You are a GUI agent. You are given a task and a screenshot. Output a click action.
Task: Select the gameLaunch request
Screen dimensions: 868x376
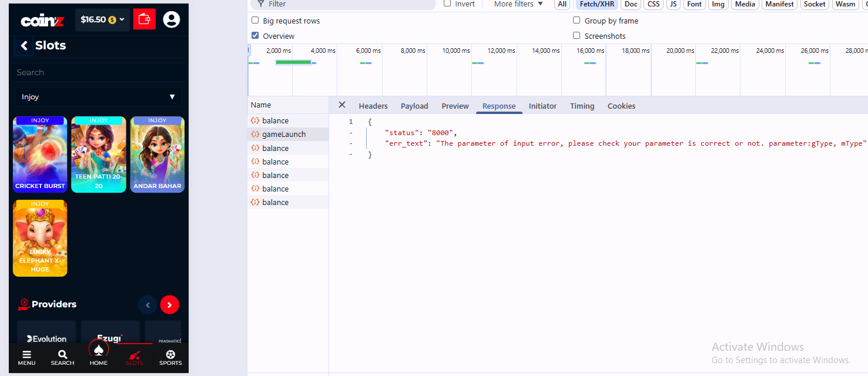[x=284, y=135]
